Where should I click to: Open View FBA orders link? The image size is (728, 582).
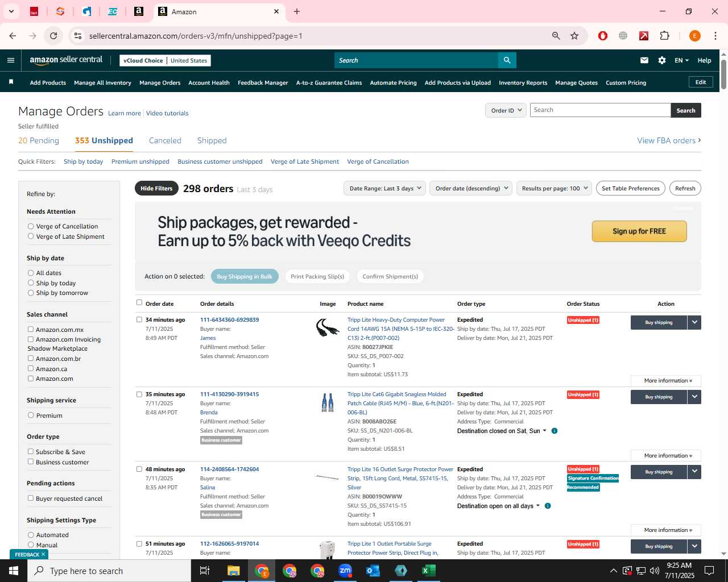pyautogui.click(x=669, y=140)
